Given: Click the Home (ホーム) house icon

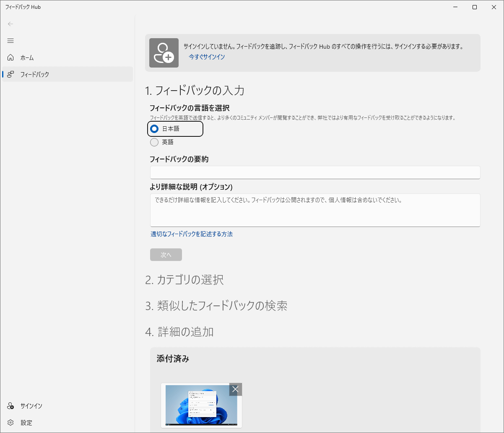Looking at the screenshot, I should coord(11,57).
